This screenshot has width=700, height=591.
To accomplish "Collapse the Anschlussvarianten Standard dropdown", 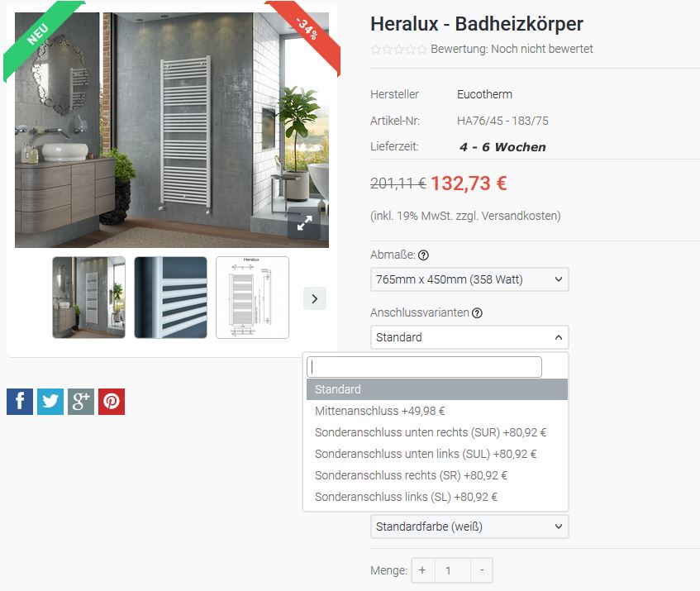I will (x=469, y=337).
